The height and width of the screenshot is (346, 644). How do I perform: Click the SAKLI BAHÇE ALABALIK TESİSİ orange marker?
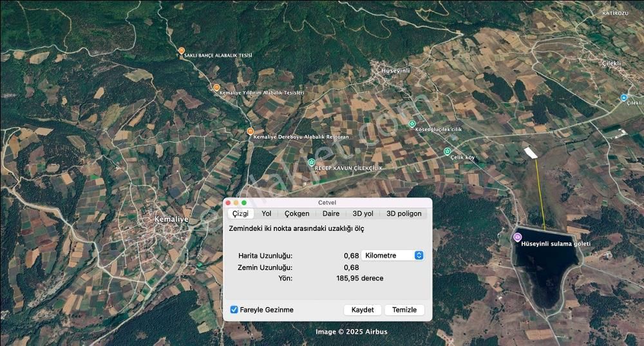(x=182, y=51)
